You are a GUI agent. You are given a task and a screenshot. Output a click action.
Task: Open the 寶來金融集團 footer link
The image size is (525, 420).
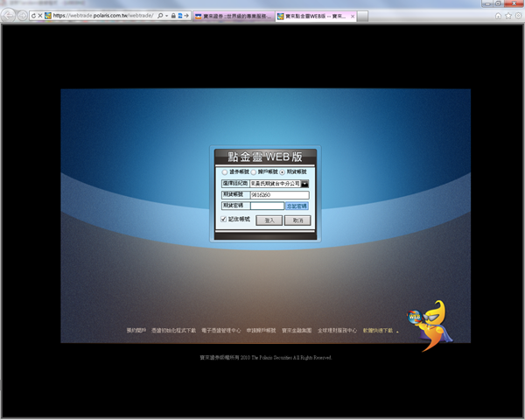pos(297,330)
